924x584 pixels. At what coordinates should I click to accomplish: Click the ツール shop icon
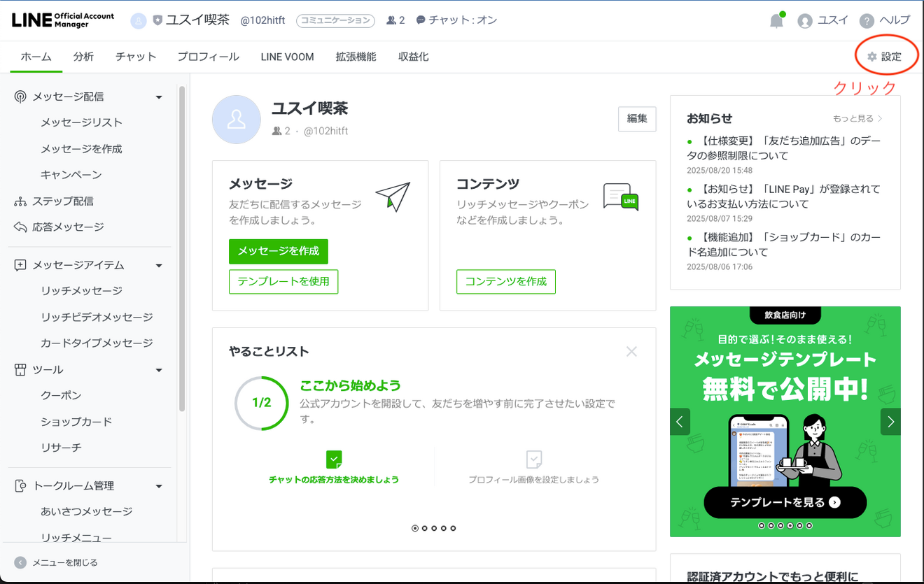(x=20, y=370)
